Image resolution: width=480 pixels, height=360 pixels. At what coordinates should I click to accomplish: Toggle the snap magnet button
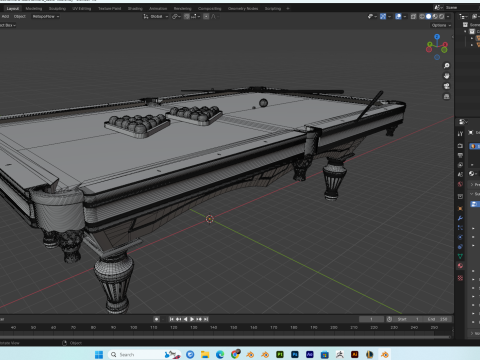[187, 16]
